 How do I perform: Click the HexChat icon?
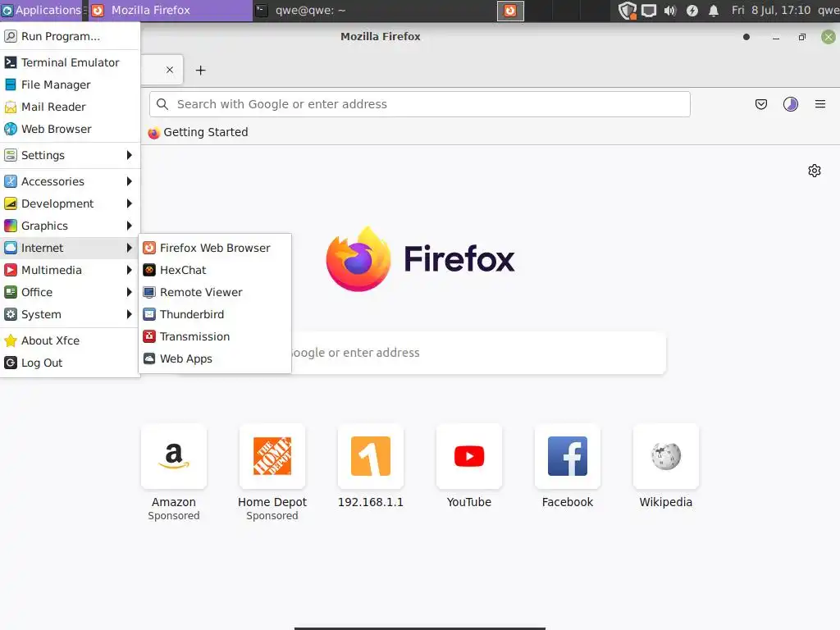(x=149, y=270)
